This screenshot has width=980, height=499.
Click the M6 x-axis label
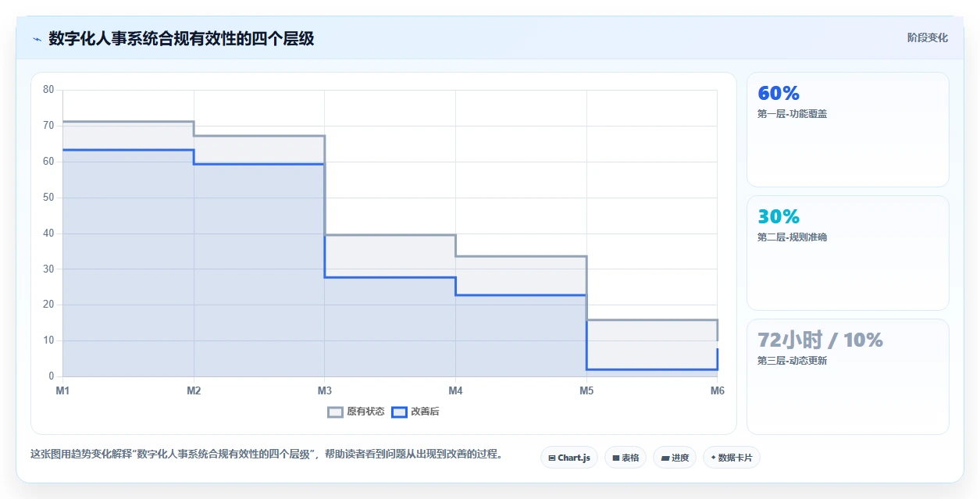pos(717,390)
